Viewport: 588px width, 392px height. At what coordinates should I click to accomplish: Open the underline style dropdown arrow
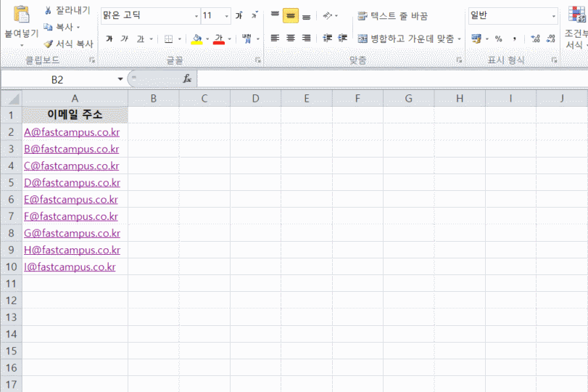[x=151, y=38]
